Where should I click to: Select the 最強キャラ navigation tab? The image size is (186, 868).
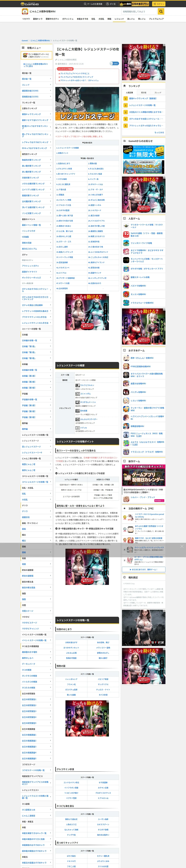click(x=38, y=19)
